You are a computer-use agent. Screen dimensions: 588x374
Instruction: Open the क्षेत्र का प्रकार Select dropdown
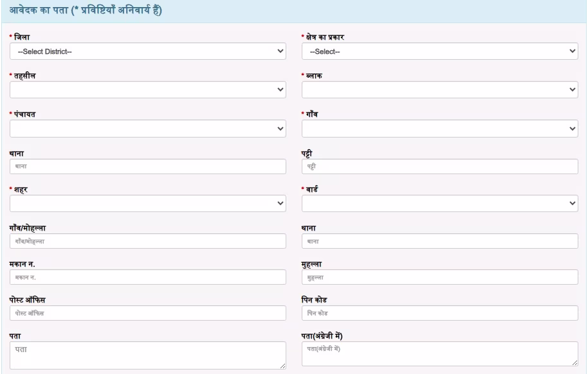439,51
